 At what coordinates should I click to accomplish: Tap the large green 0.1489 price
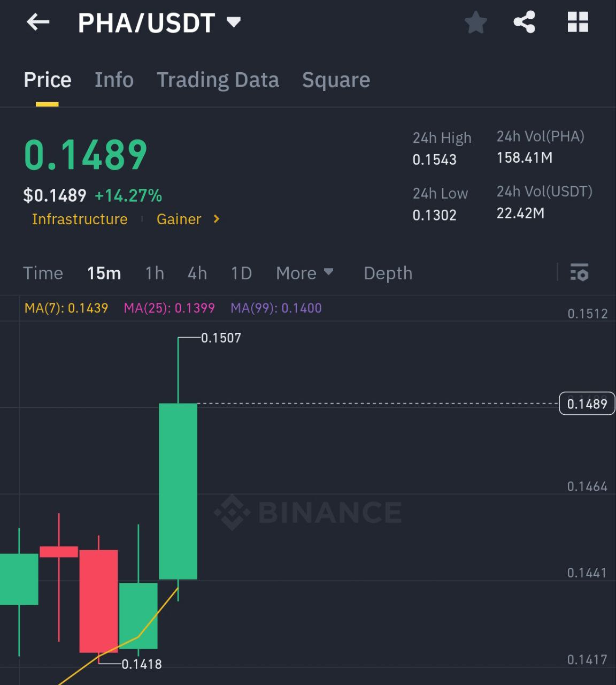click(86, 155)
